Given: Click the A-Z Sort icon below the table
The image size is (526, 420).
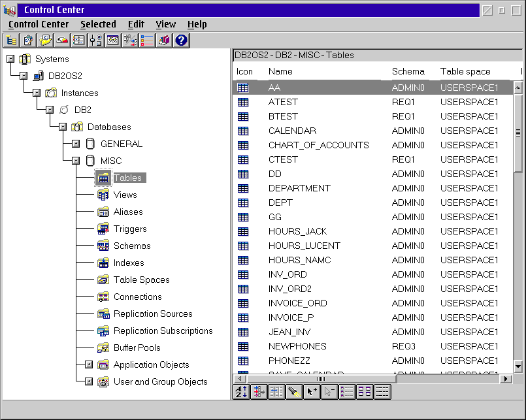Looking at the screenshot, I should click(x=242, y=391).
